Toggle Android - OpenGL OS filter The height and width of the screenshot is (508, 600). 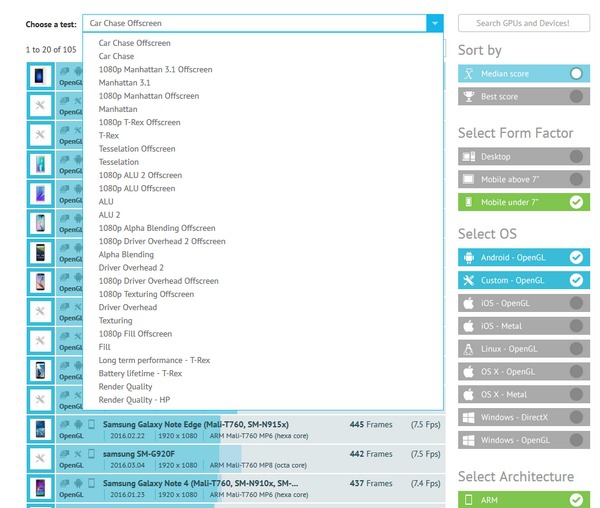point(523,257)
